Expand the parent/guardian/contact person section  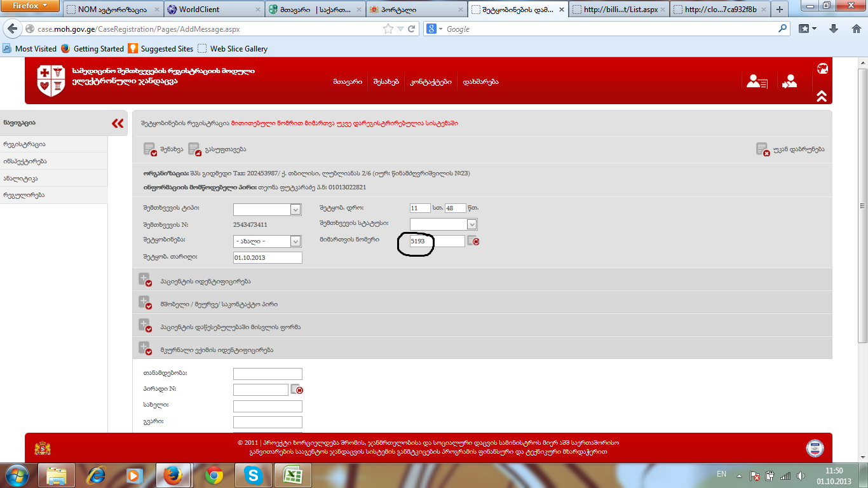coord(145,304)
